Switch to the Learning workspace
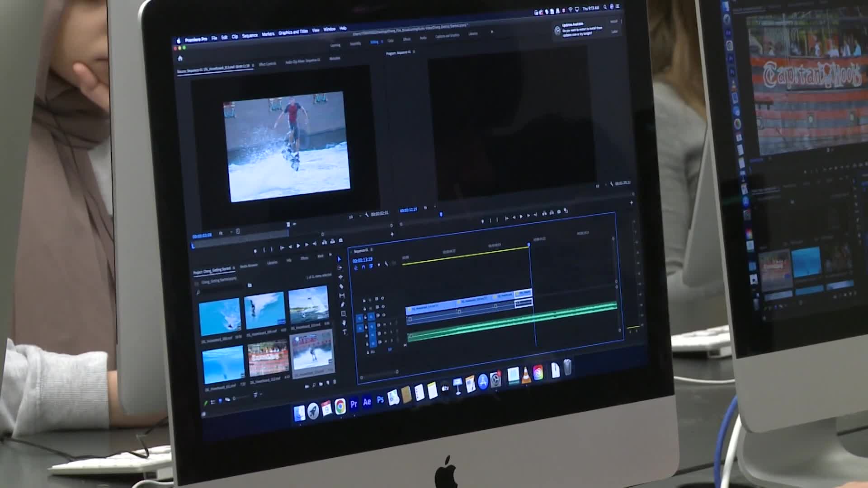The width and height of the screenshot is (868, 488). coord(335,45)
